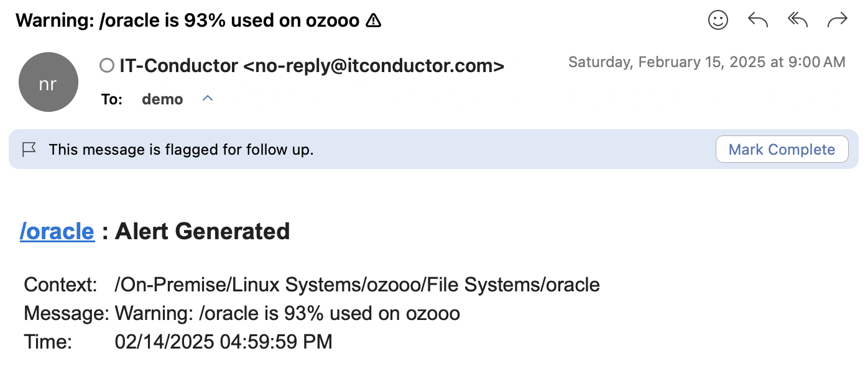Add an emoji reaction to the message
Viewport: 868px width, 379px height.
718,21
